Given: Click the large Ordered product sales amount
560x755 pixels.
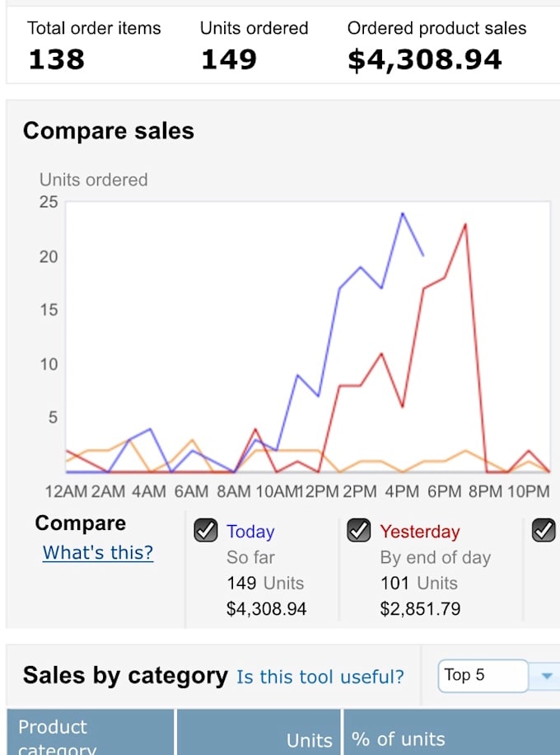Looking at the screenshot, I should click(x=424, y=59).
